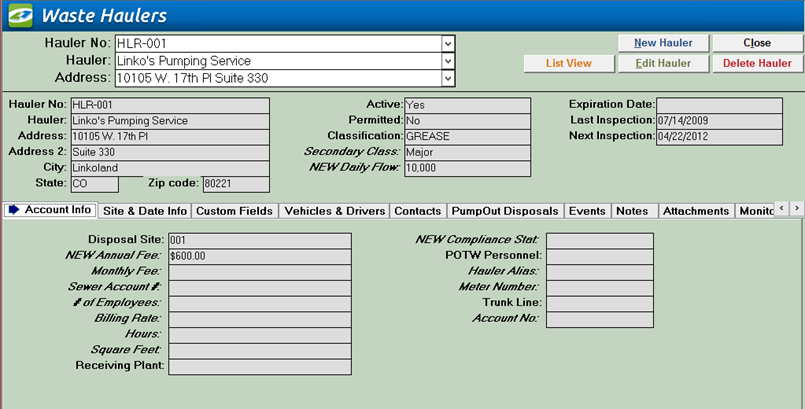
Task: Click Edit Hauler button
Action: coord(663,64)
